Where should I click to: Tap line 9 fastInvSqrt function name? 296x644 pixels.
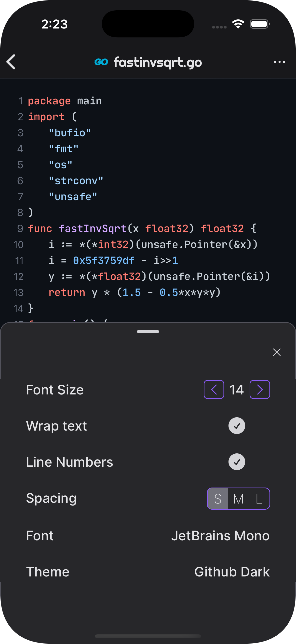[93, 228]
